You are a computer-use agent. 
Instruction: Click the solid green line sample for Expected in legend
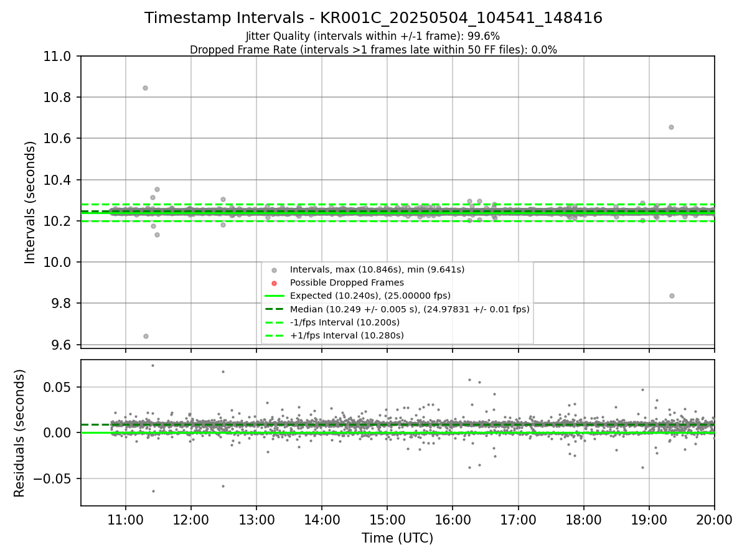[275, 296]
